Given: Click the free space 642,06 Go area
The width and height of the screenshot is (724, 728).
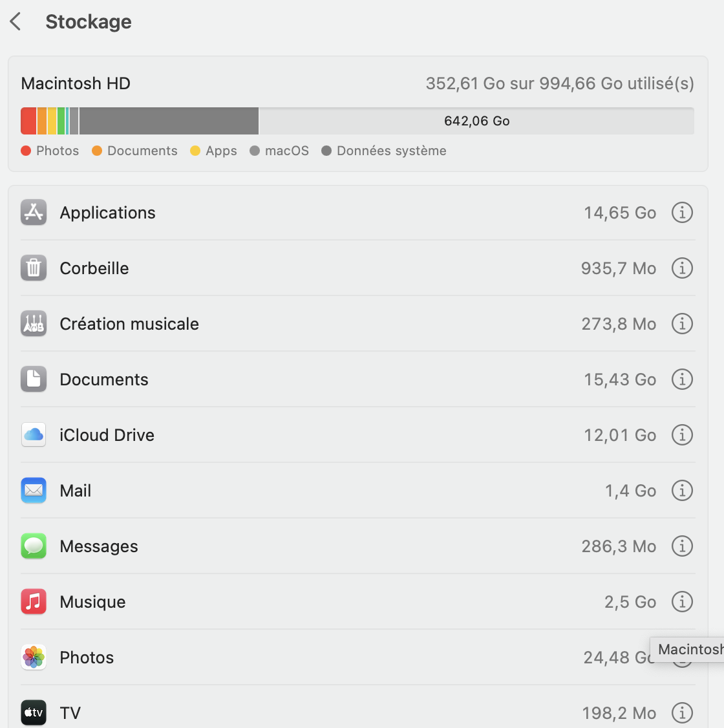Looking at the screenshot, I should coord(476,121).
